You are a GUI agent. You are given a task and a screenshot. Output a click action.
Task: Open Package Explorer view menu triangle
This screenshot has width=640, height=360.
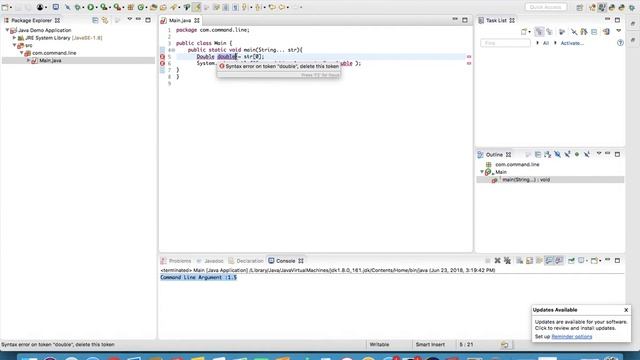click(x=129, y=20)
